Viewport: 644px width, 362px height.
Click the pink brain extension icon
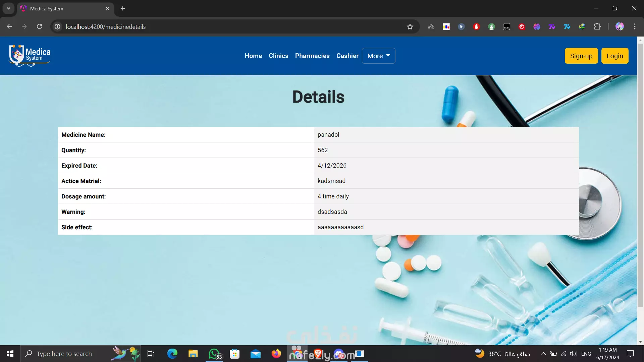coord(537,26)
